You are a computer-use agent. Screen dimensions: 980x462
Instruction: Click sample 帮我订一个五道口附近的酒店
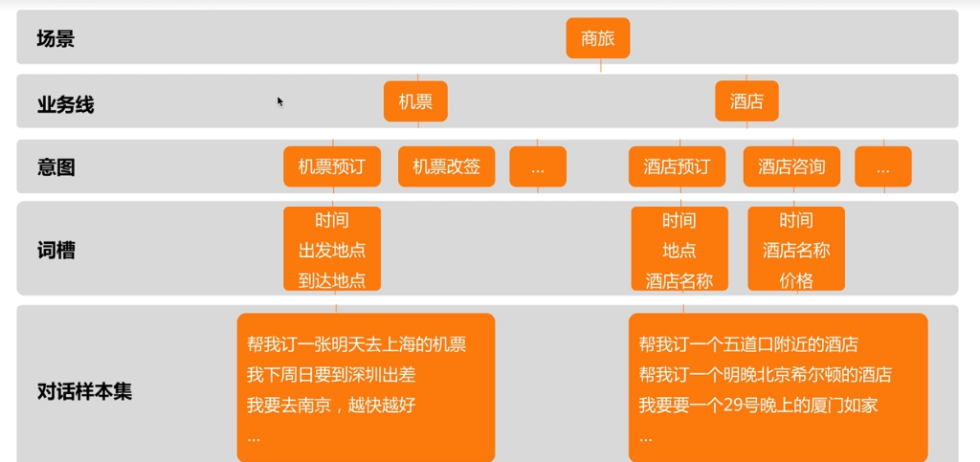[x=748, y=344]
